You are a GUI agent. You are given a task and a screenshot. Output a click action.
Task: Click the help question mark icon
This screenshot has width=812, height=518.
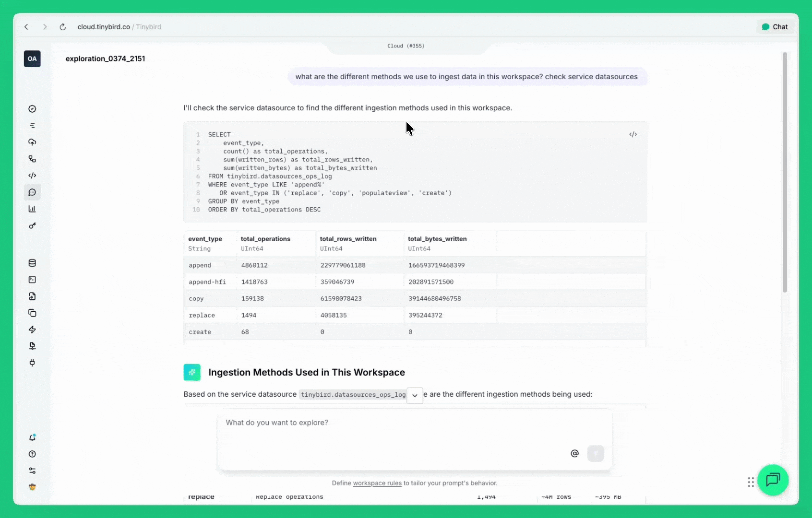click(32, 454)
